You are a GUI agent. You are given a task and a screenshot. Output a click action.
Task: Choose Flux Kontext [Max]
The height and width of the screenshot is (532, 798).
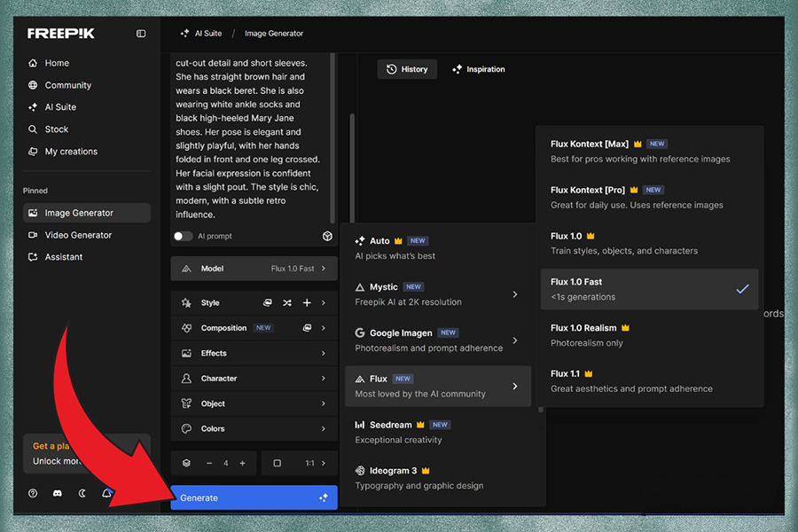pyautogui.click(x=649, y=152)
